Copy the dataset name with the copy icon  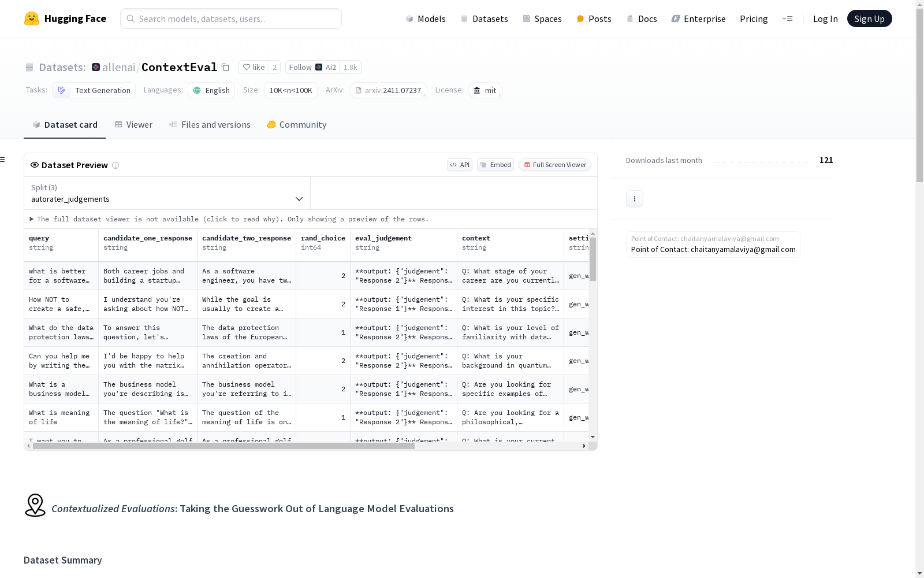[225, 67]
